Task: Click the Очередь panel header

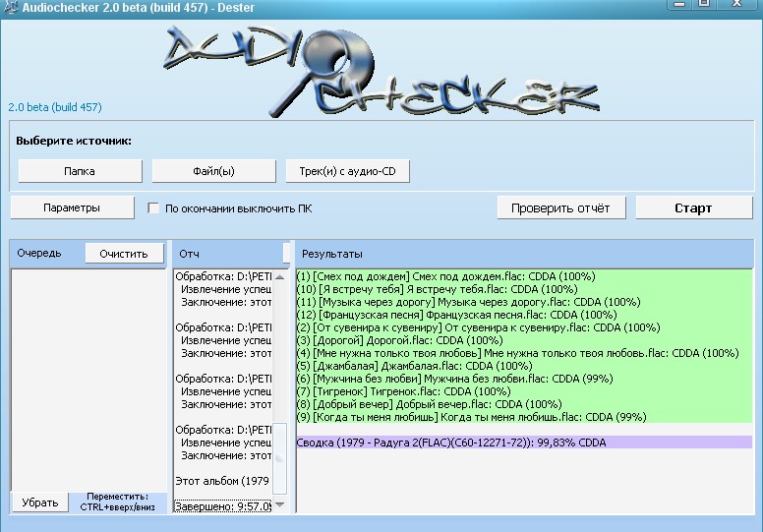Action: coord(39,253)
